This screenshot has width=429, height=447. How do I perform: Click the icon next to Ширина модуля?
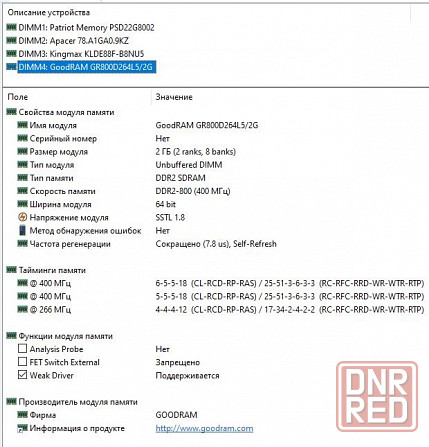tap(22, 204)
